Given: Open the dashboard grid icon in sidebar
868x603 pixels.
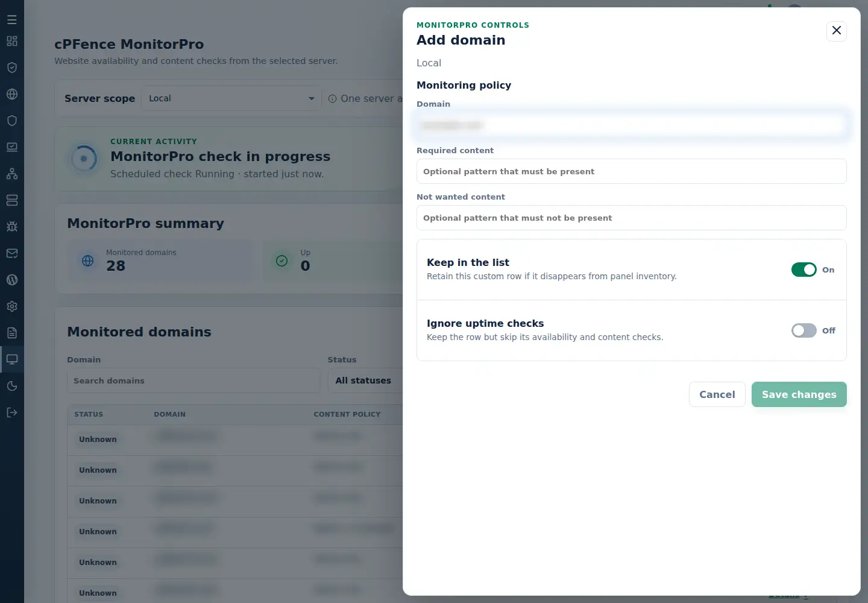Looking at the screenshot, I should 12,41.
